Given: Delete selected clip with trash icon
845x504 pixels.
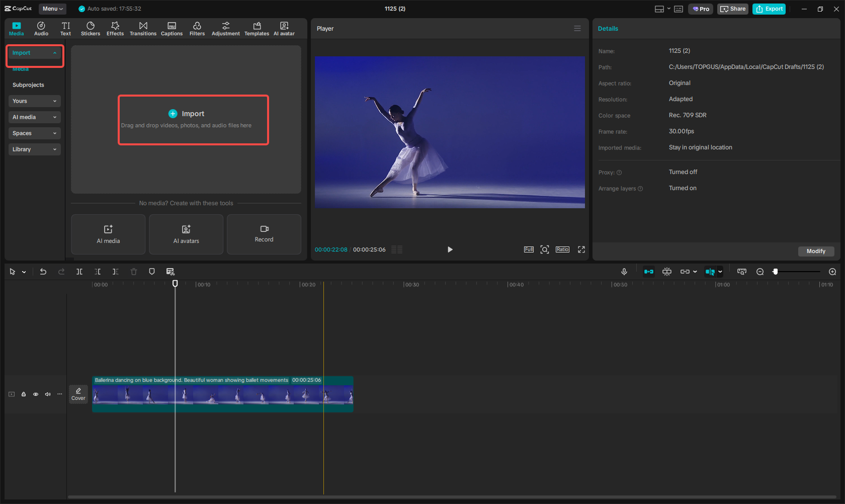Looking at the screenshot, I should pyautogui.click(x=133, y=272).
